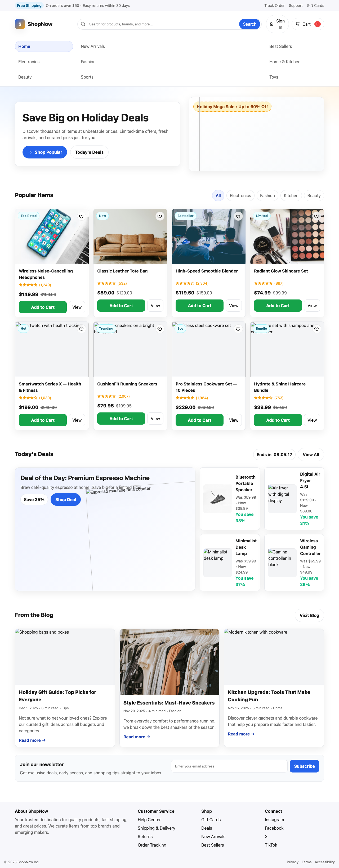Click the shopping cart icon
339x868 pixels.
coord(297,24)
